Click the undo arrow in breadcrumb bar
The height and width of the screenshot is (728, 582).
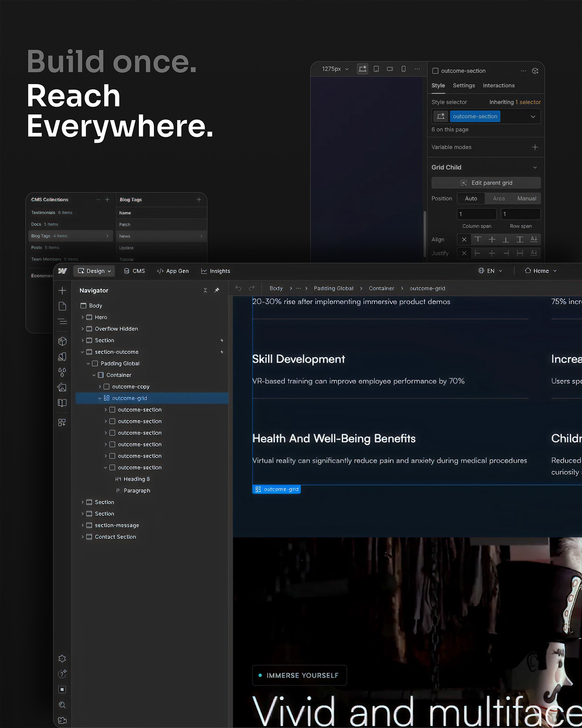(x=238, y=288)
